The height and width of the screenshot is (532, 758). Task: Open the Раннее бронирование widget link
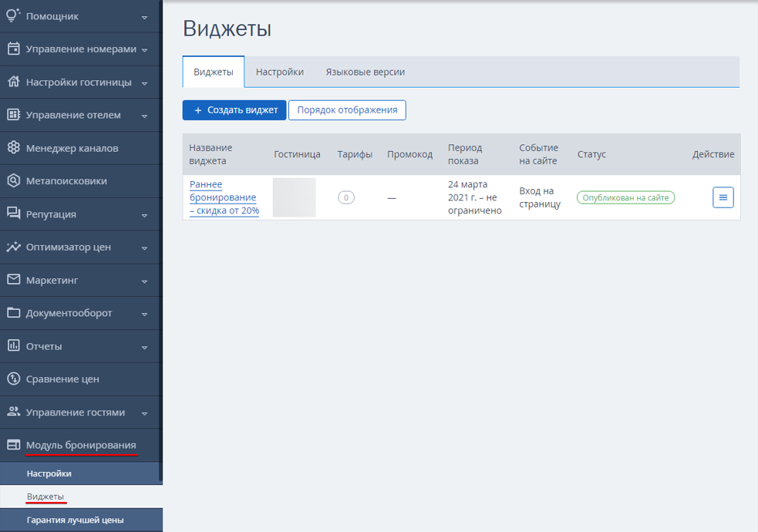pos(224,197)
